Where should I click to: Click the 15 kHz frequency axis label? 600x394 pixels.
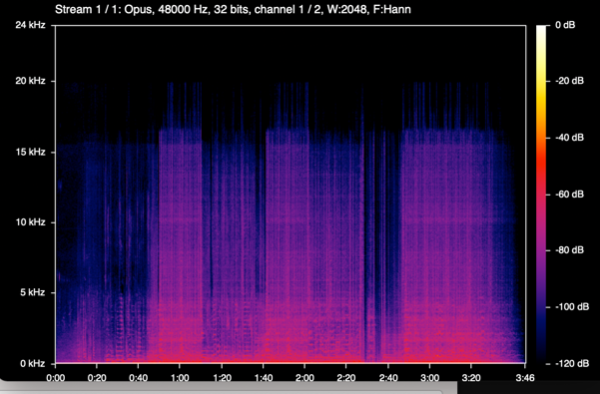(x=30, y=152)
